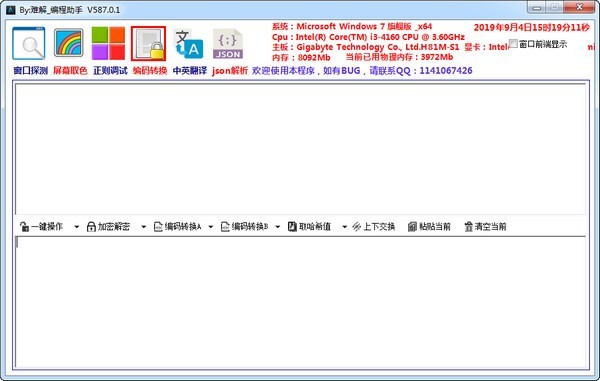Click the json解析 label
600x381 pixels.
(230, 71)
